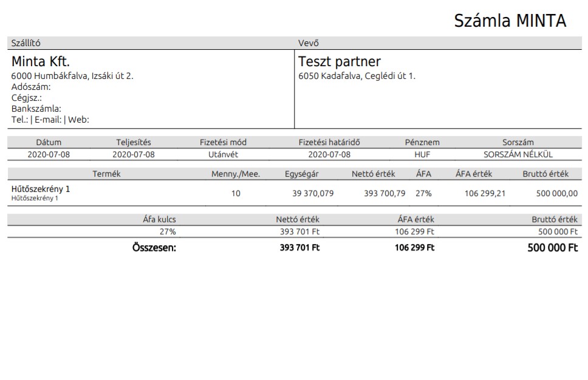The height and width of the screenshot is (380, 588).
Task: Click the buyer address in Kadafalva
Action: (x=357, y=76)
